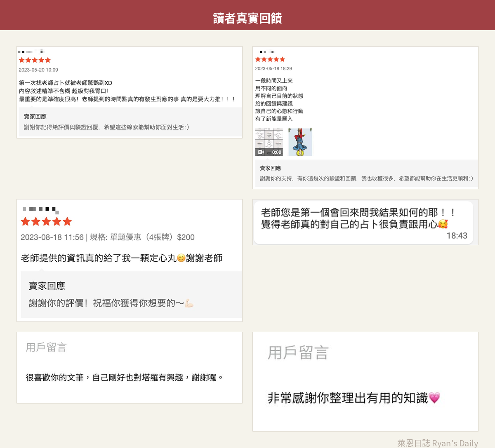Click the star rating on the 2023-08-18 review
Viewport: 495px width, 448px height.
(46, 222)
